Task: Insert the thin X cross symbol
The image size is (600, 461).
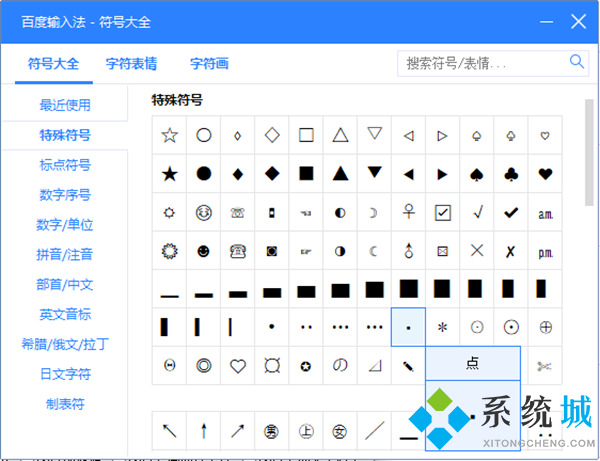Action: (477, 251)
